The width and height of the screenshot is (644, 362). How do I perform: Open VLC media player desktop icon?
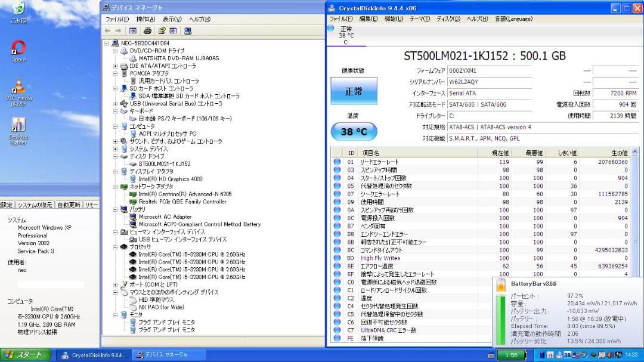tap(17, 87)
